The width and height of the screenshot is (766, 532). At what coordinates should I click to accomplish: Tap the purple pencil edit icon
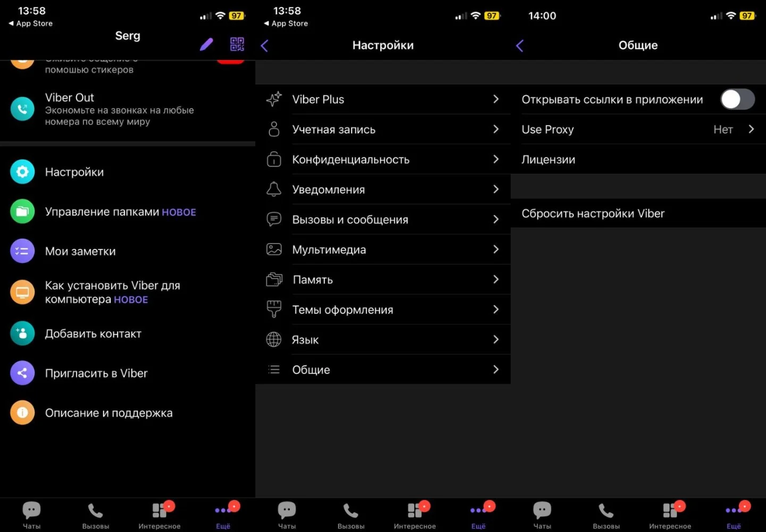tap(206, 44)
